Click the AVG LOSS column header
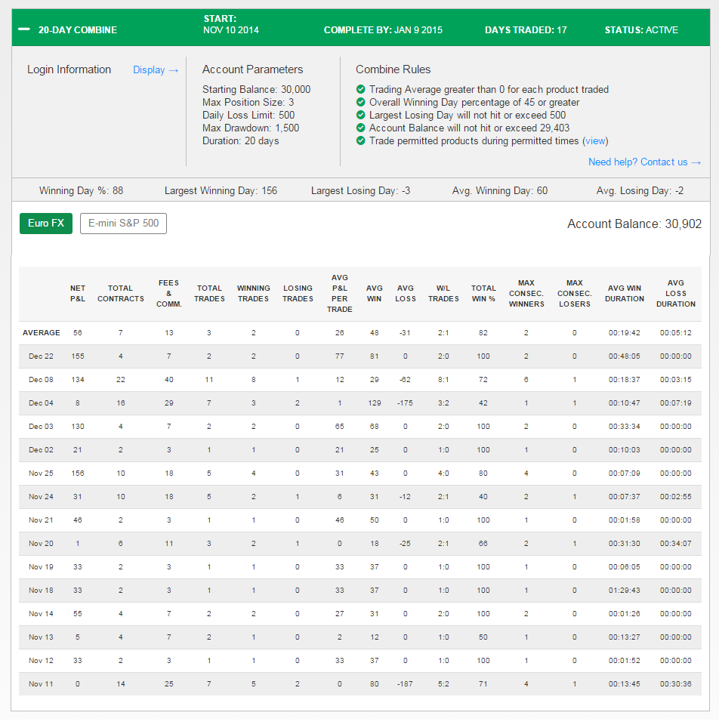This screenshot has width=719, height=728. (x=406, y=294)
